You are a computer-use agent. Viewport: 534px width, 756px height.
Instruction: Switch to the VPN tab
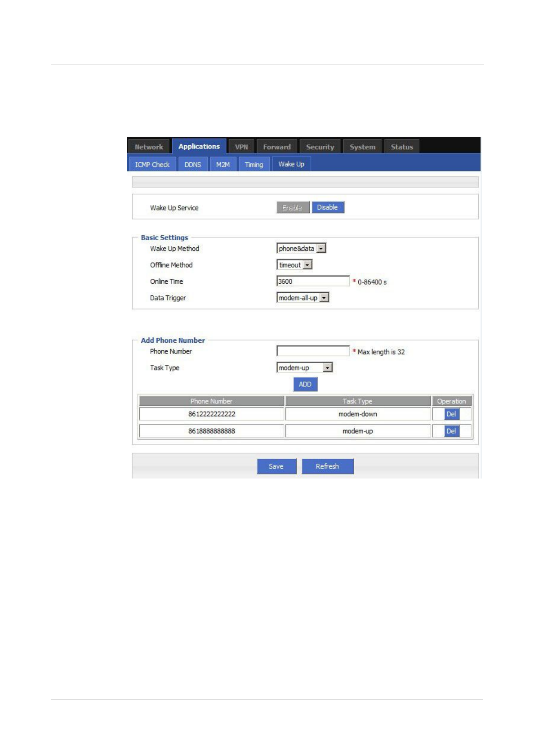[241, 147]
